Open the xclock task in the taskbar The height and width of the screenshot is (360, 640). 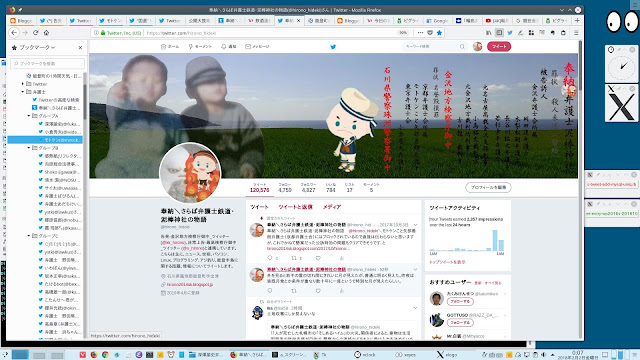[366, 355]
